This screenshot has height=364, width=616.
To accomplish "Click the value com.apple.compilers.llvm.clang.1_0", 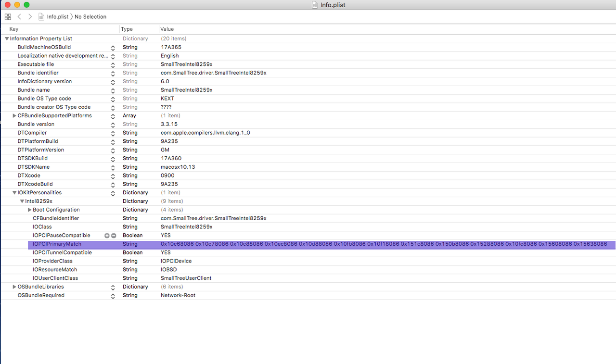I will coord(205,133).
